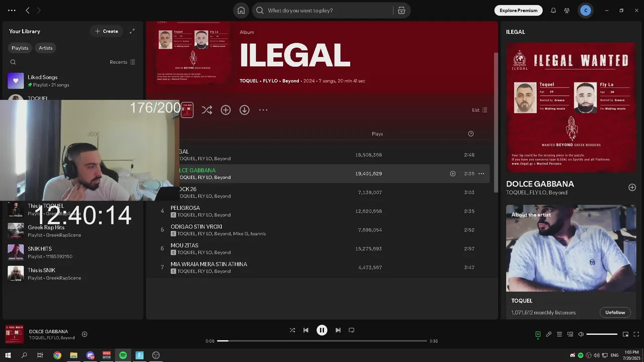The width and height of the screenshot is (644, 362).
Task: Skip to the next track
Action: click(x=338, y=330)
